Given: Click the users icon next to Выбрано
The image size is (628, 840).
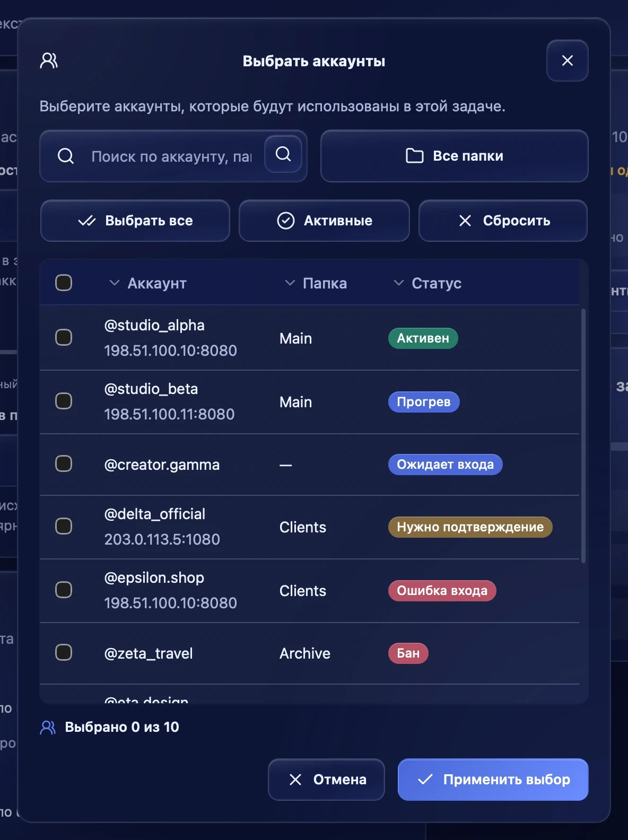Looking at the screenshot, I should pos(48,727).
